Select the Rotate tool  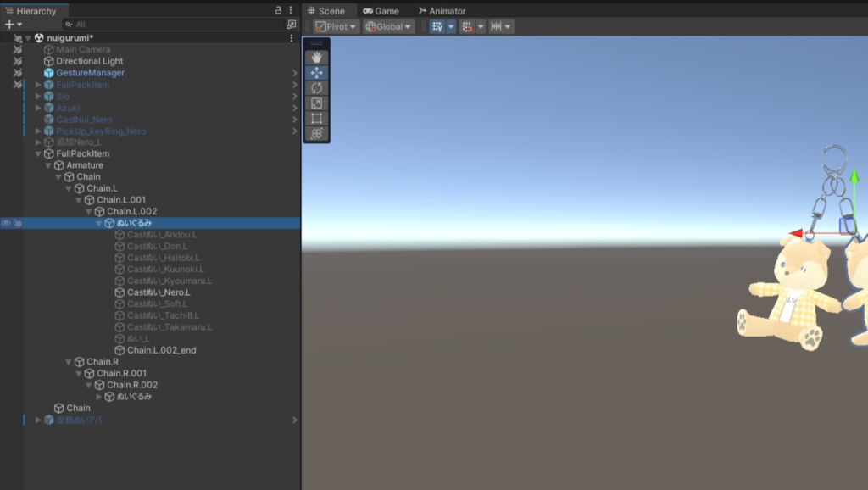coord(317,88)
